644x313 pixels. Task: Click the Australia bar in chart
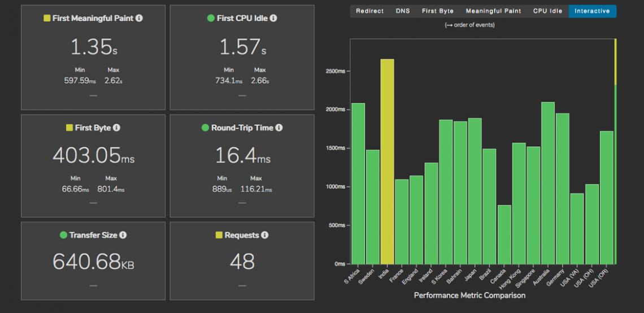coord(548,182)
